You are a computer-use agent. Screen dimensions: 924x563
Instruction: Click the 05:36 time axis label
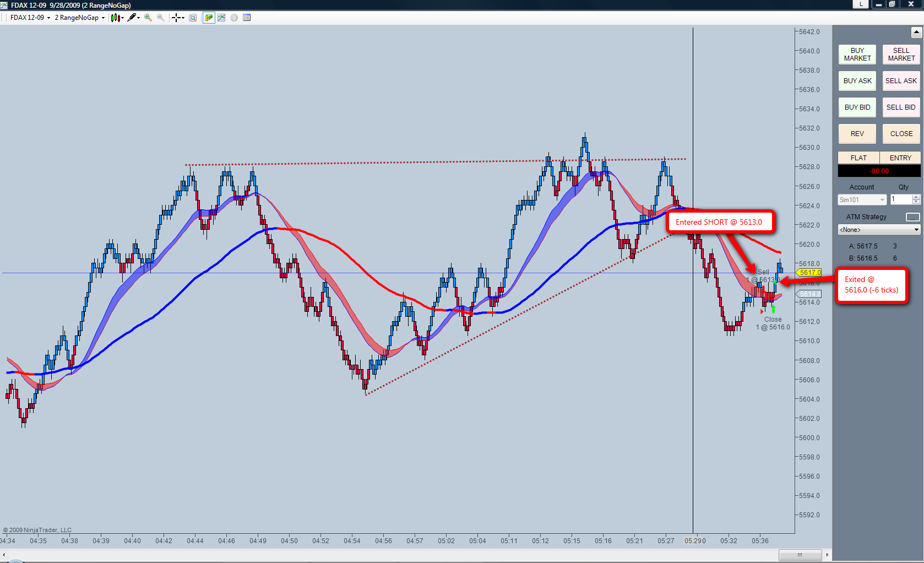[x=760, y=541]
